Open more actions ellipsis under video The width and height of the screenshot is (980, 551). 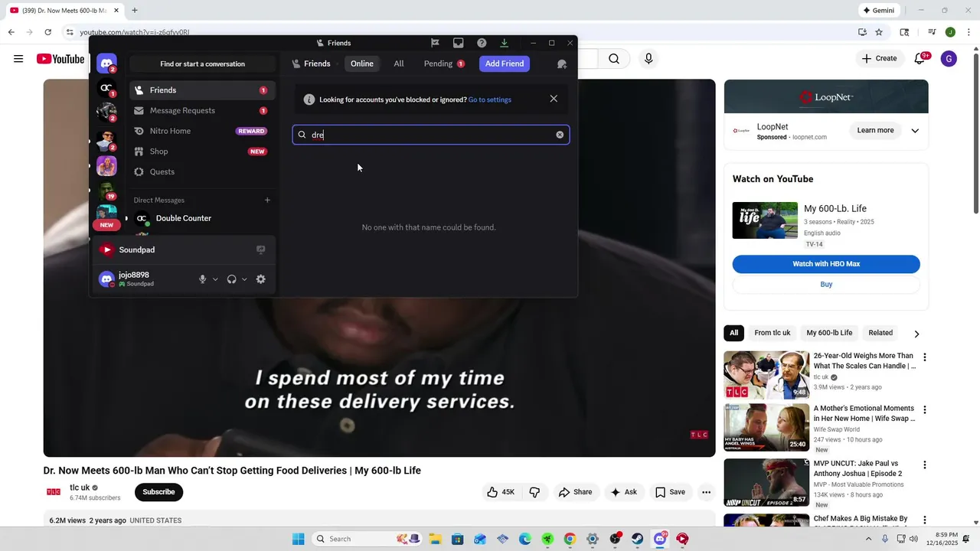pos(706,492)
